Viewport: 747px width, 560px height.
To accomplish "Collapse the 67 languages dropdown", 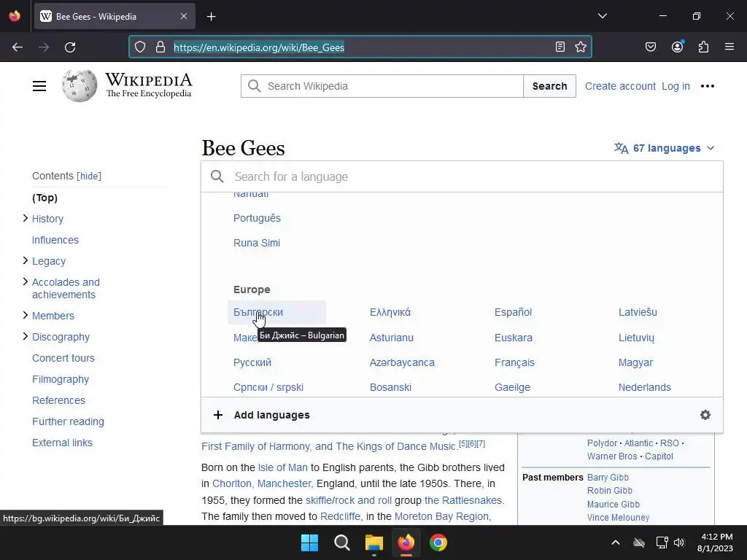I will [664, 148].
